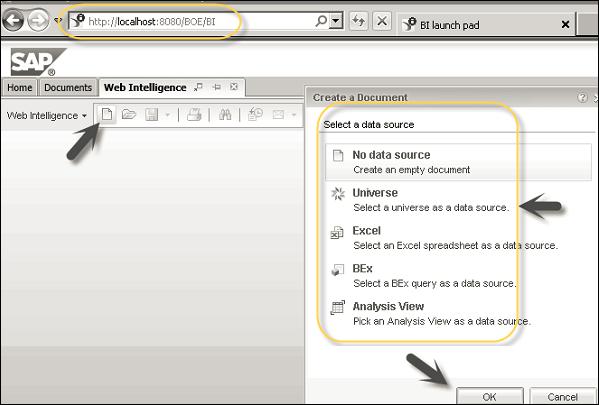Click 'Select a BEx query as a data source.' text
Image resolution: width=599 pixels, height=405 pixels.
(x=435, y=283)
